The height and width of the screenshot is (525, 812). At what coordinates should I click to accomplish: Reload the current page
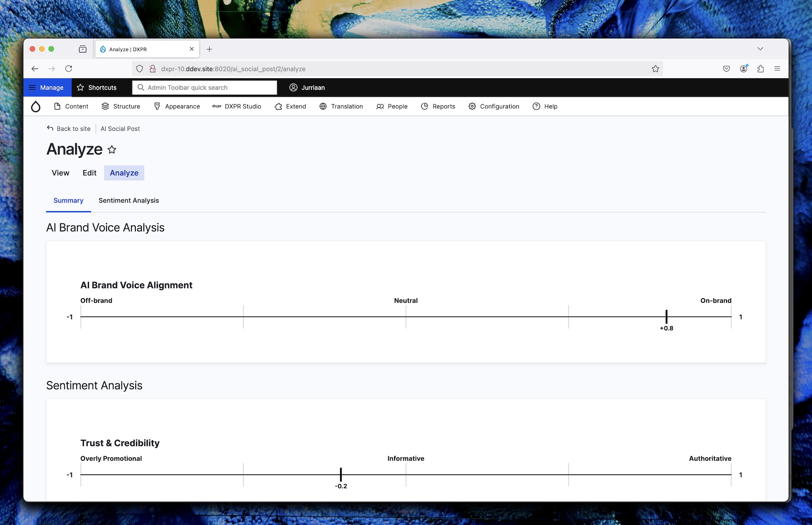pos(69,69)
